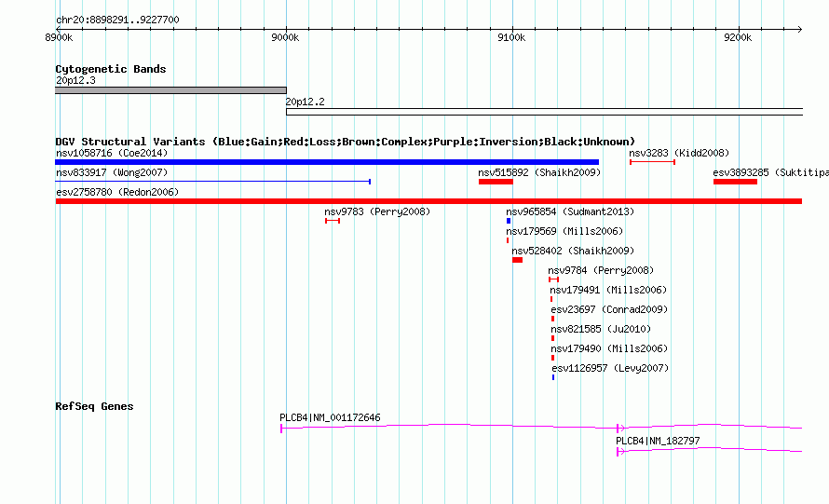The width and height of the screenshot is (829, 504).
Task: Select the nsv9783 (Perry2008) variant
Action: tap(377, 211)
